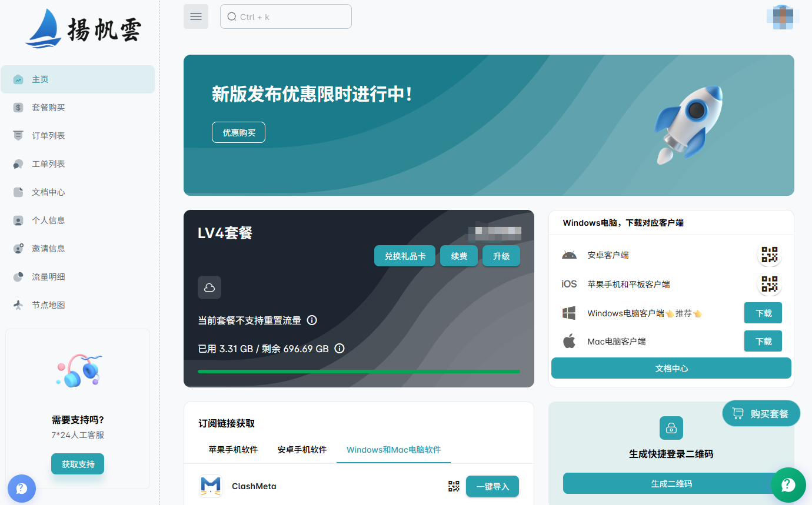This screenshot has height=505, width=812.
Task: Click the cloud icon on LV4套餐 card
Action: click(209, 287)
